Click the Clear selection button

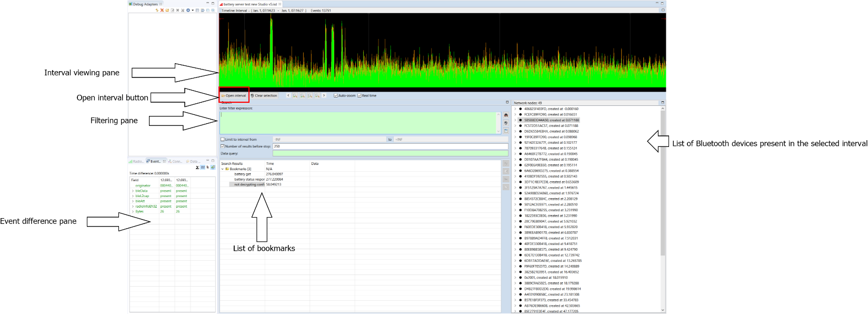click(x=264, y=96)
